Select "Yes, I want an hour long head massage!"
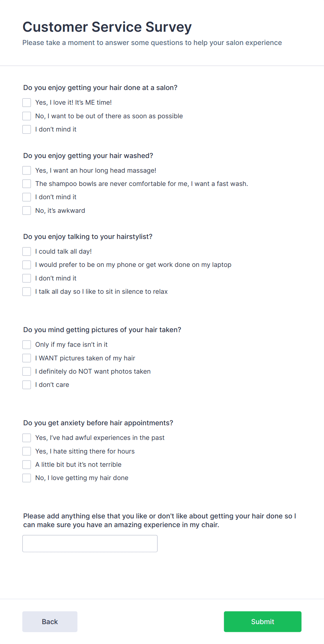324x644 pixels. (26, 170)
